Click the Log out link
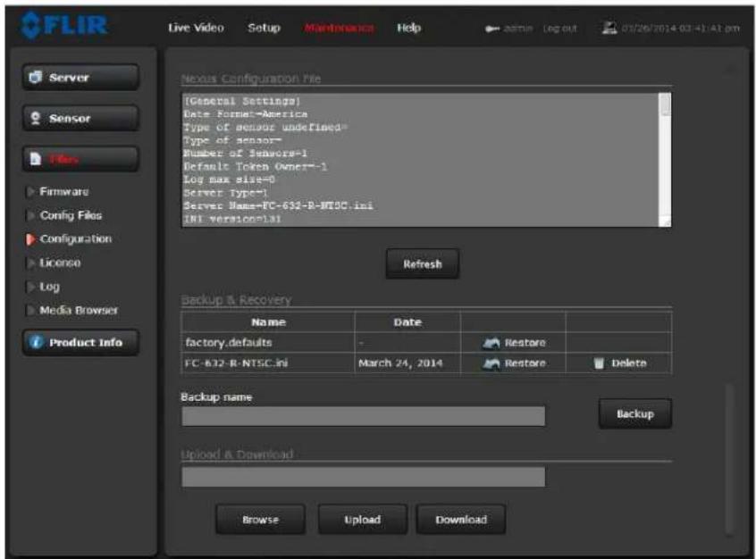 (559, 29)
